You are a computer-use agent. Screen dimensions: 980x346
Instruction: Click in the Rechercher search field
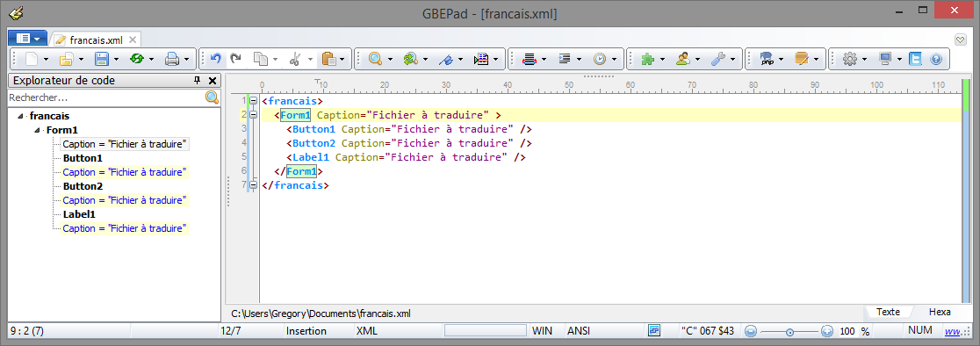pyautogui.click(x=106, y=98)
